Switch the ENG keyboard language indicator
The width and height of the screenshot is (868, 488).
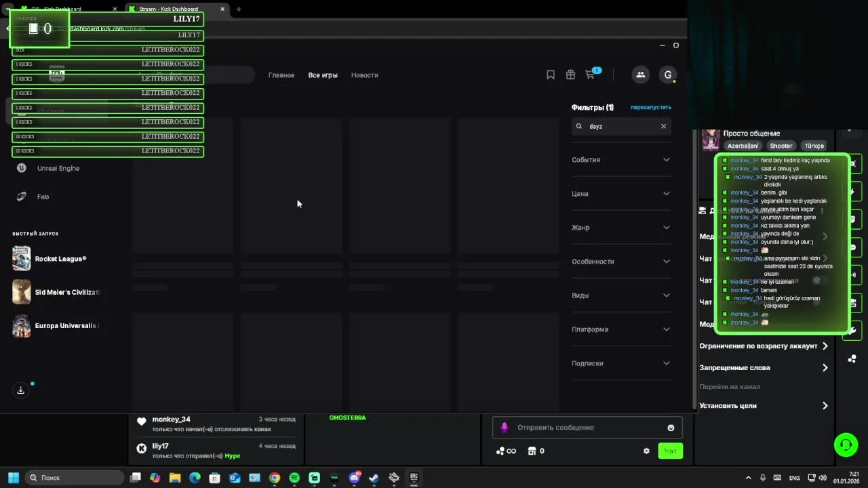[x=795, y=478]
